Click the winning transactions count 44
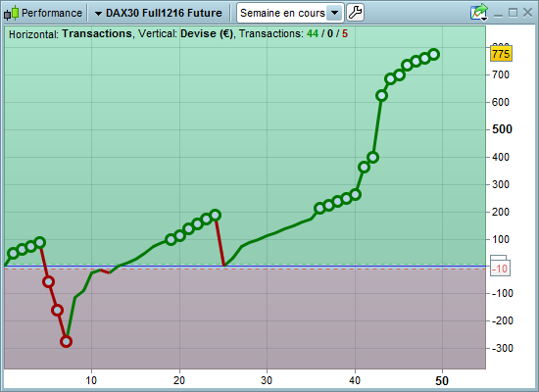539x392 pixels. point(312,33)
